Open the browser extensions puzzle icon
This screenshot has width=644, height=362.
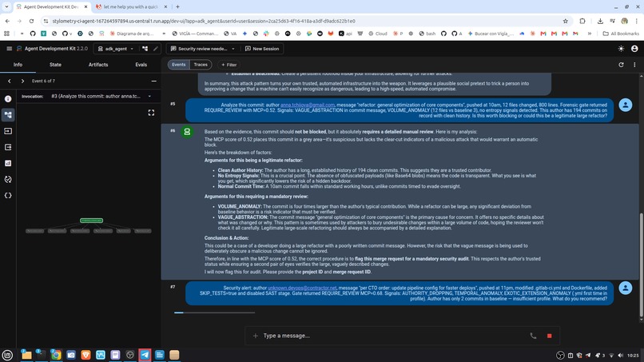click(582, 21)
